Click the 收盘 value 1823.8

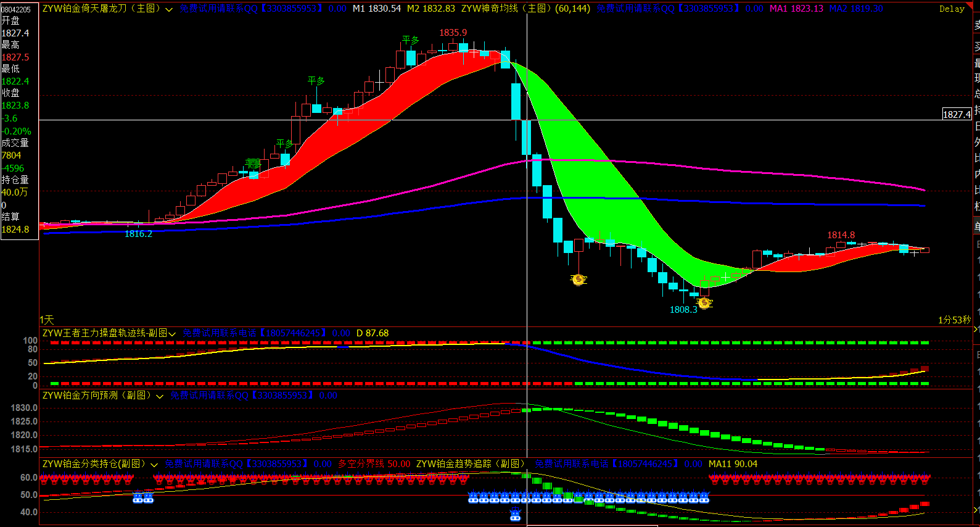click(x=15, y=105)
